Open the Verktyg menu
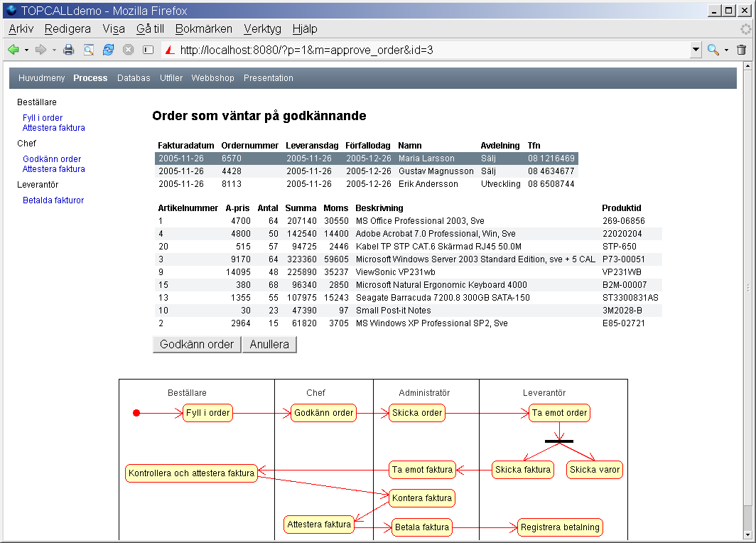This screenshot has width=756, height=543. pyautogui.click(x=262, y=29)
